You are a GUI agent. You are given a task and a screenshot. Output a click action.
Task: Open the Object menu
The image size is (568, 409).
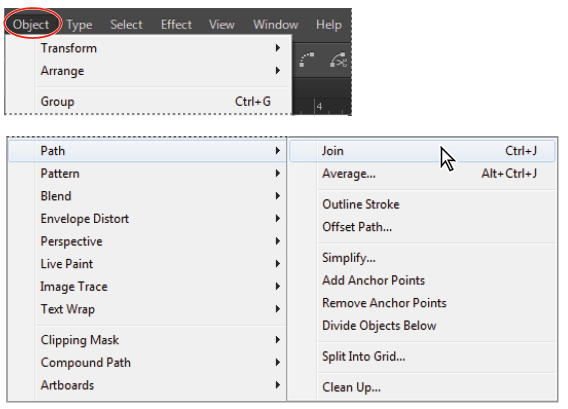(x=31, y=25)
